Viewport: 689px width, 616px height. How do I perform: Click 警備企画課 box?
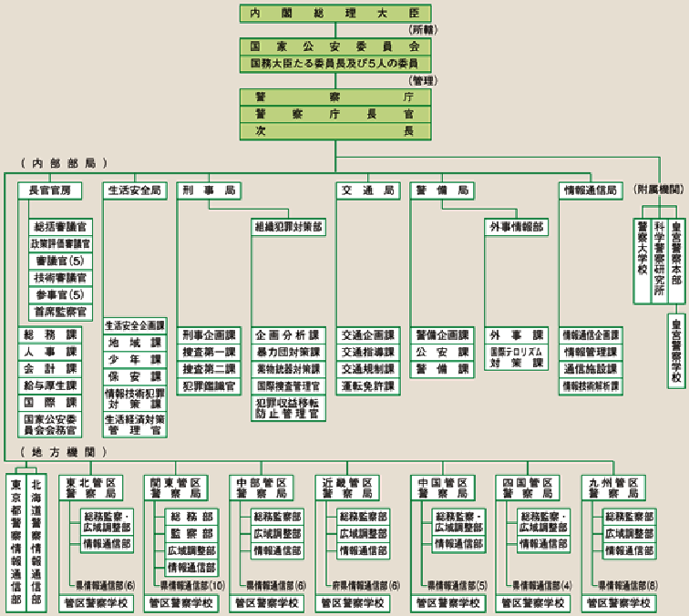[x=442, y=335]
